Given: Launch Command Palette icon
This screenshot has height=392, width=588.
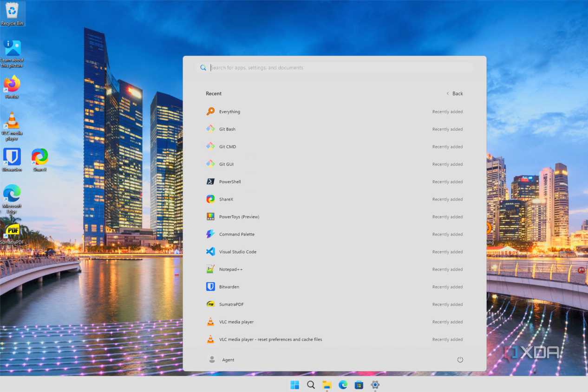Looking at the screenshot, I should 210,234.
